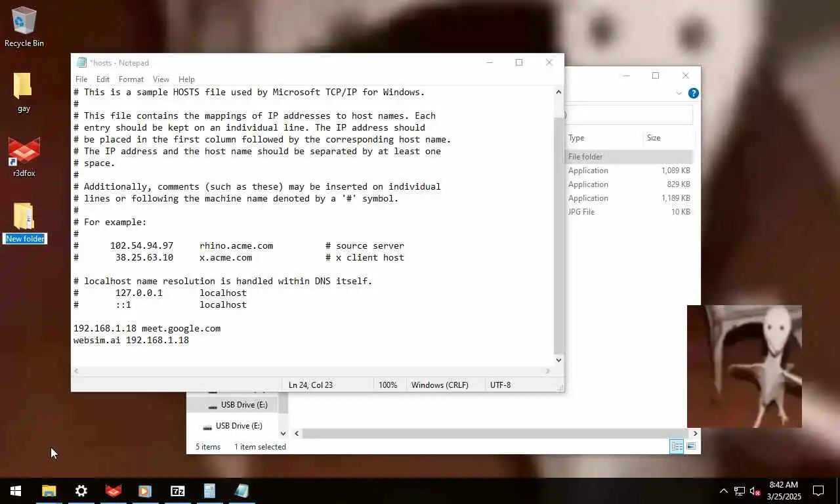This screenshot has height=504, width=840.
Task: Sort Explorer files by Size column
Action: coord(668,138)
